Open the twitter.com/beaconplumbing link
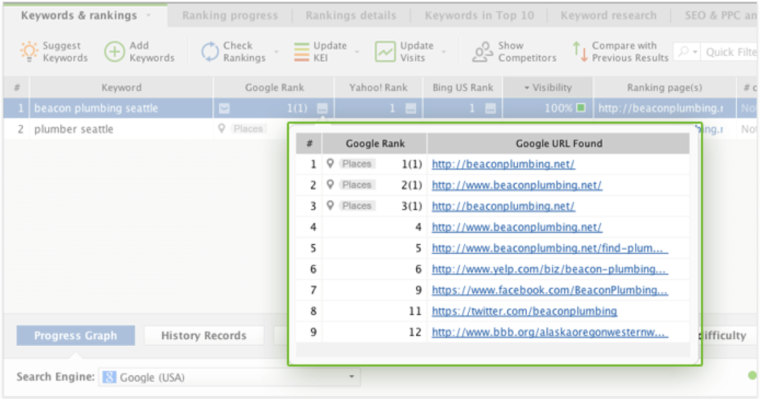Image resolution: width=760 pixels, height=399 pixels. (524, 311)
